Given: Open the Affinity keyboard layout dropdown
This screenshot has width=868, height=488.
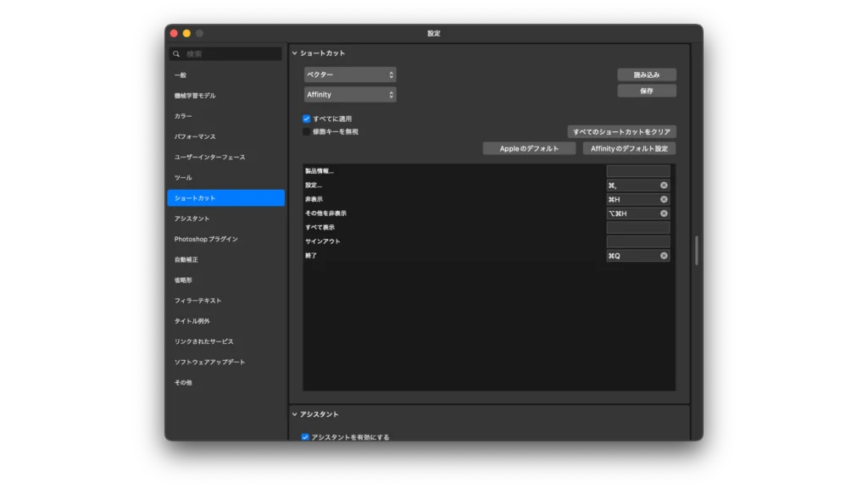Looking at the screenshot, I should click(350, 94).
